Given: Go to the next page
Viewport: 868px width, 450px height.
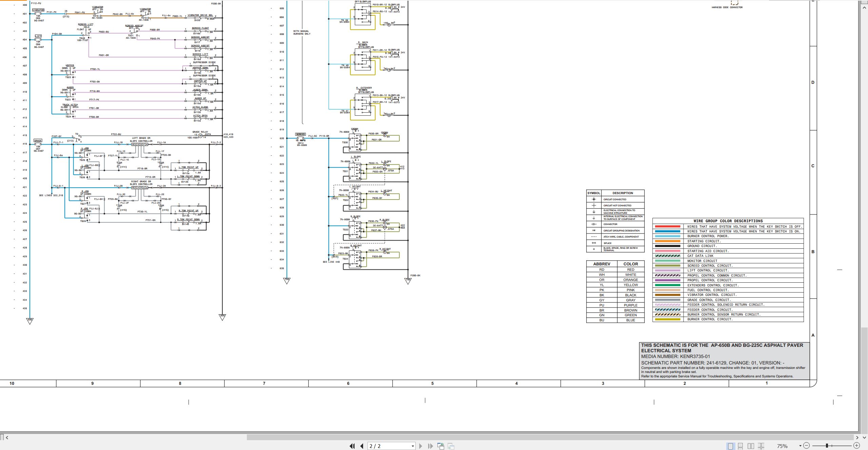Looking at the screenshot, I should [421, 446].
